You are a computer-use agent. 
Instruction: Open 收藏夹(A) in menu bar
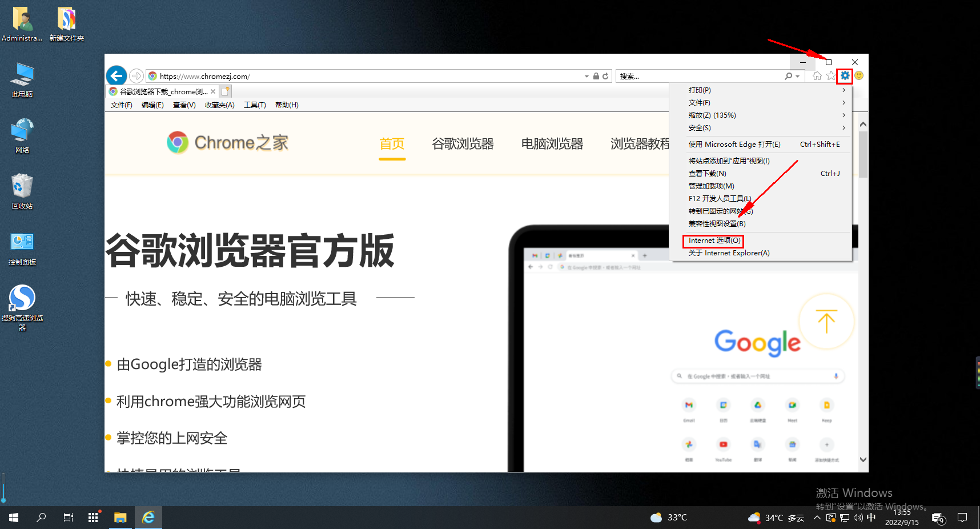pyautogui.click(x=220, y=105)
